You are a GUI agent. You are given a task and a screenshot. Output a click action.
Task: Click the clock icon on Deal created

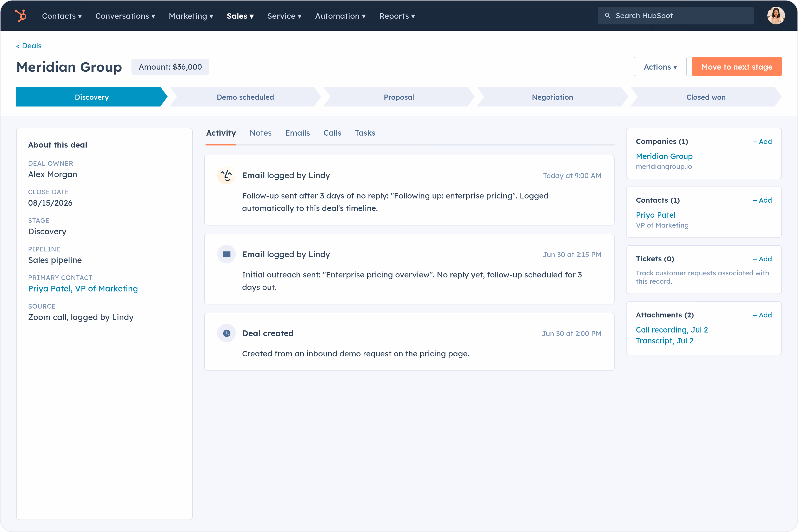click(226, 333)
